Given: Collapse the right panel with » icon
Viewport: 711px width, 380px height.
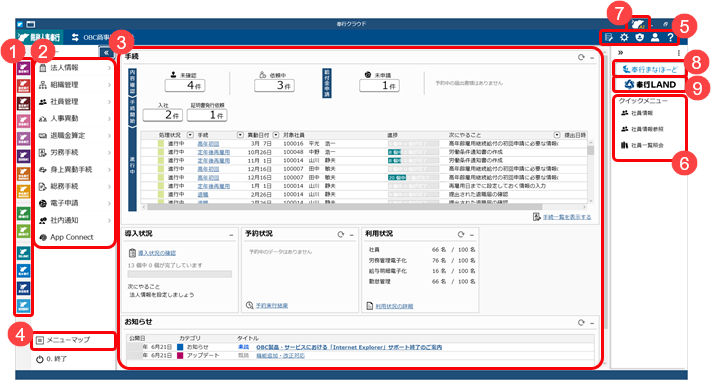Looking at the screenshot, I should [620, 53].
